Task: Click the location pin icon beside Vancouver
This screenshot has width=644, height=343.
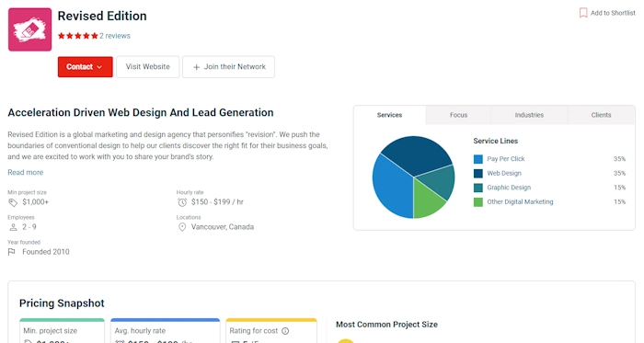Action: pyautogui.click(x=182, y=227)
